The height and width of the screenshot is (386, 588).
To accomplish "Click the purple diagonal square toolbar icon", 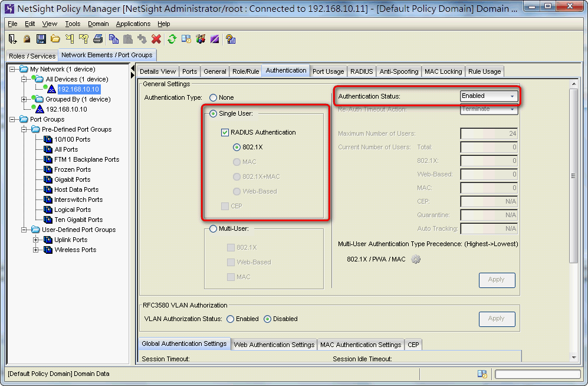I will (215, 39).
